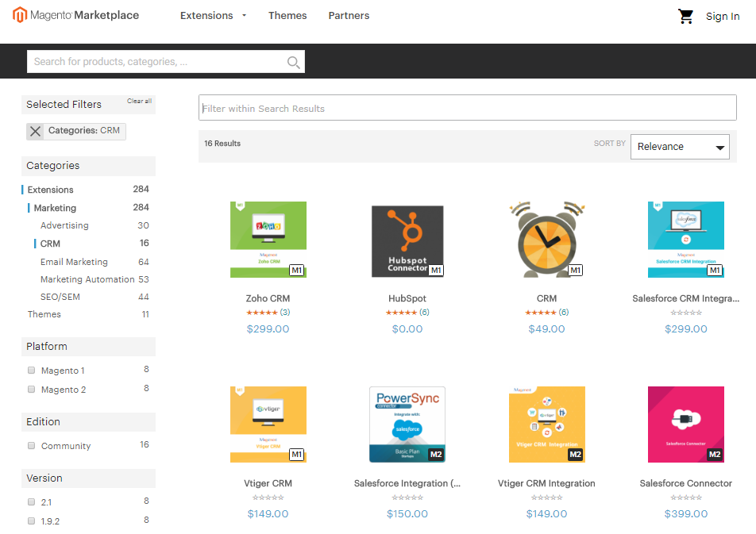
Task: Click the 16 Results text
Action: [222, 143]
